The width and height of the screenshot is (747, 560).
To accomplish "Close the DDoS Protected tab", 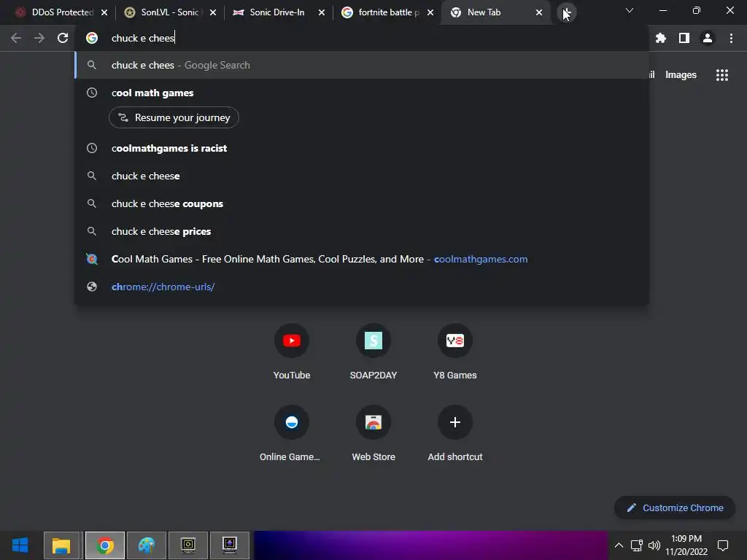I will [x=104, y=12].
